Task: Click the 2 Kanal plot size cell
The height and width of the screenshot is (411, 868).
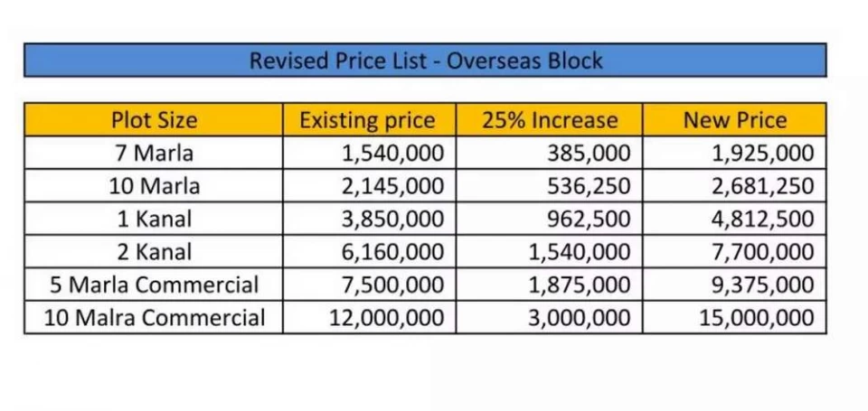Action: point(154,252)
